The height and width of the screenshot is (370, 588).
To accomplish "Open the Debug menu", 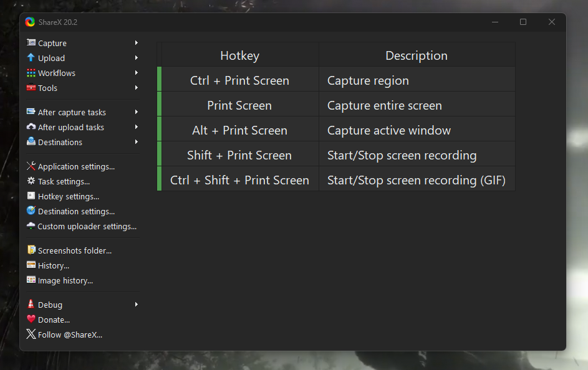I will (x=82, y=305).
